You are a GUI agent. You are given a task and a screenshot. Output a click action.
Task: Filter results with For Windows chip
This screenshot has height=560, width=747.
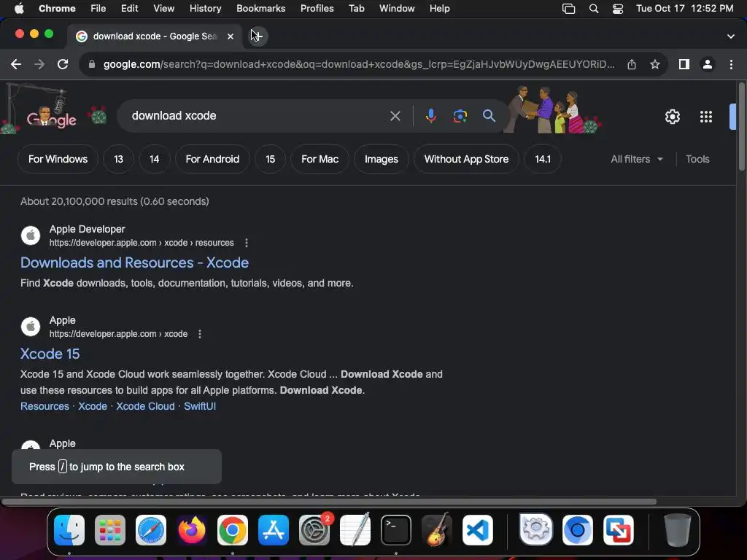point(58,159)
